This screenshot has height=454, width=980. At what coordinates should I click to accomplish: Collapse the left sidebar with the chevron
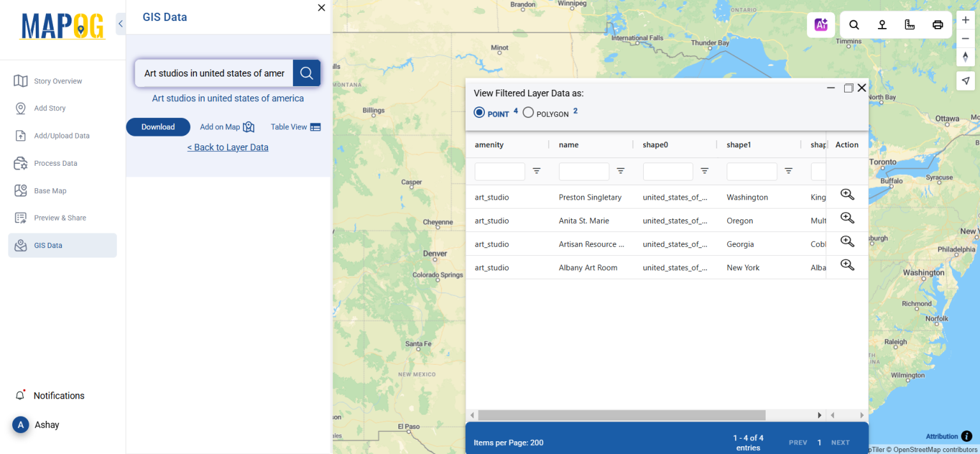[x=121, y=24]
